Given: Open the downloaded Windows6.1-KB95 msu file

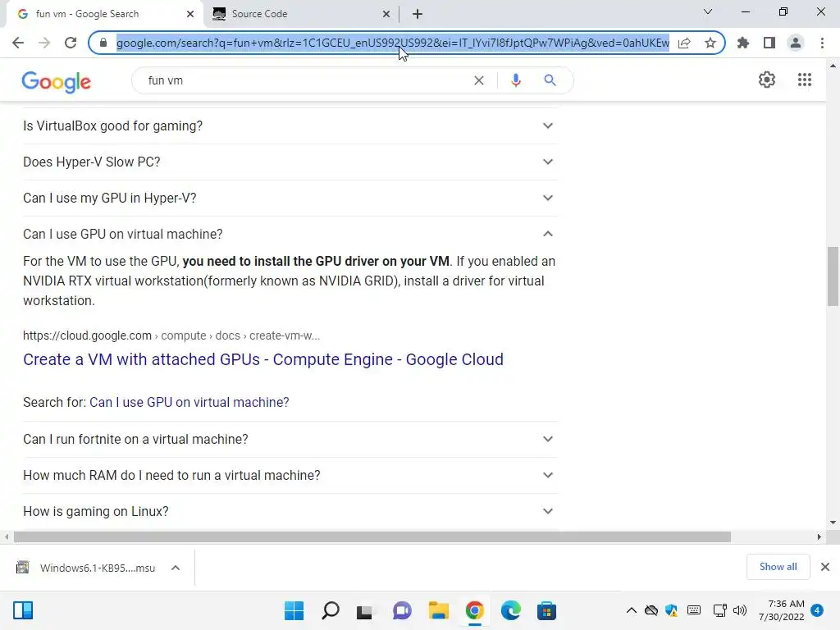Looking at the screenshot, I should pyautogui.click(x=87, y=568).
